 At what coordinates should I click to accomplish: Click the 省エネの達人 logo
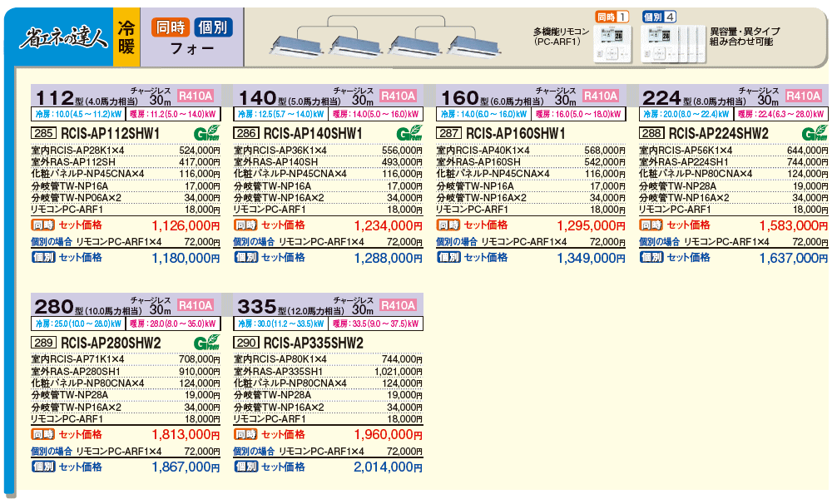[63, 38]
